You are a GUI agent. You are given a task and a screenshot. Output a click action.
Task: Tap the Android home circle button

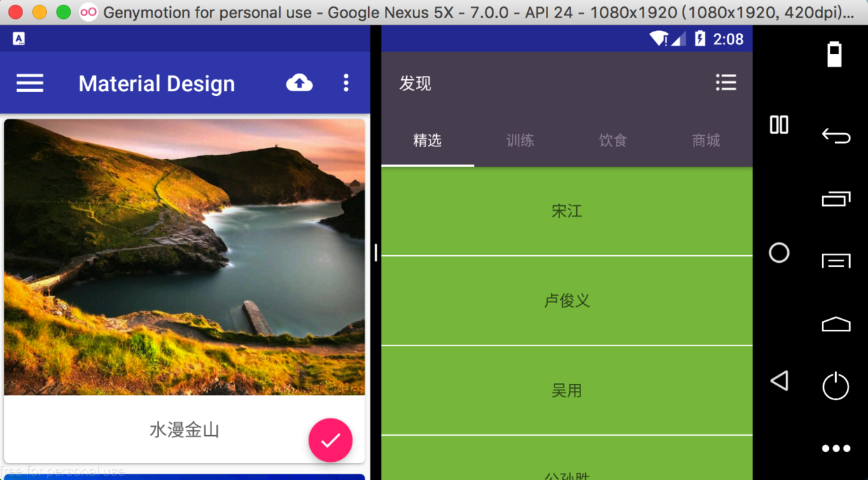pyautogui.click(x=779, y=252)
